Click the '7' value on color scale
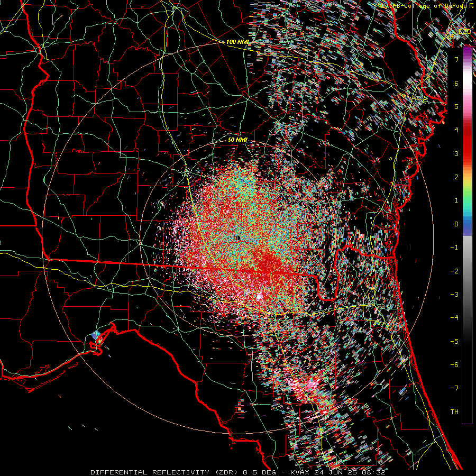 coord(456,59)
